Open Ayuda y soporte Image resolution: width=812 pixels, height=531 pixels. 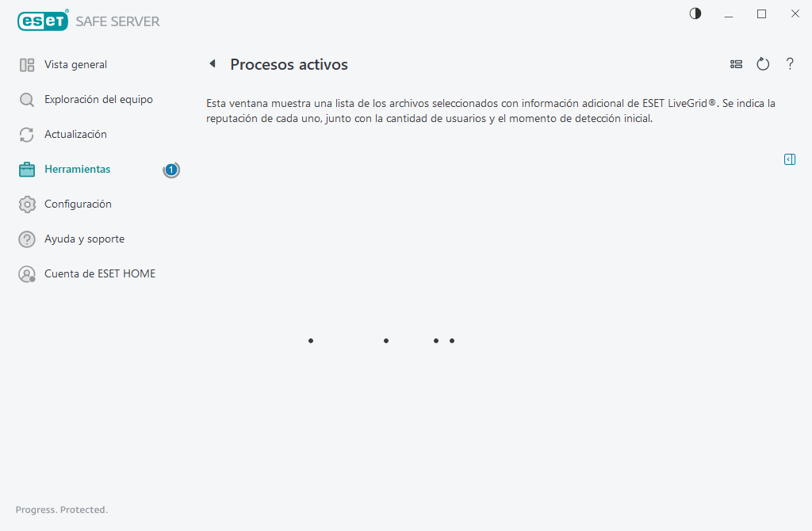[84, 239]
